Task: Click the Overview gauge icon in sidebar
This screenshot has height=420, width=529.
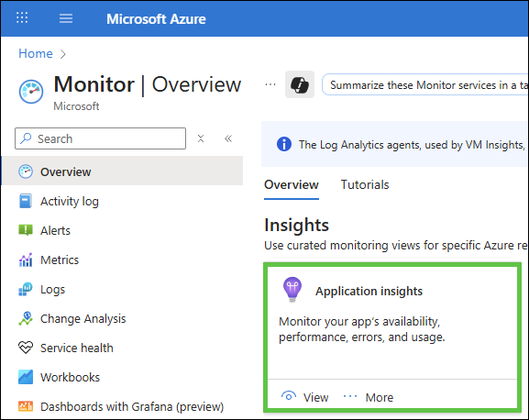Action: (26, 171)
